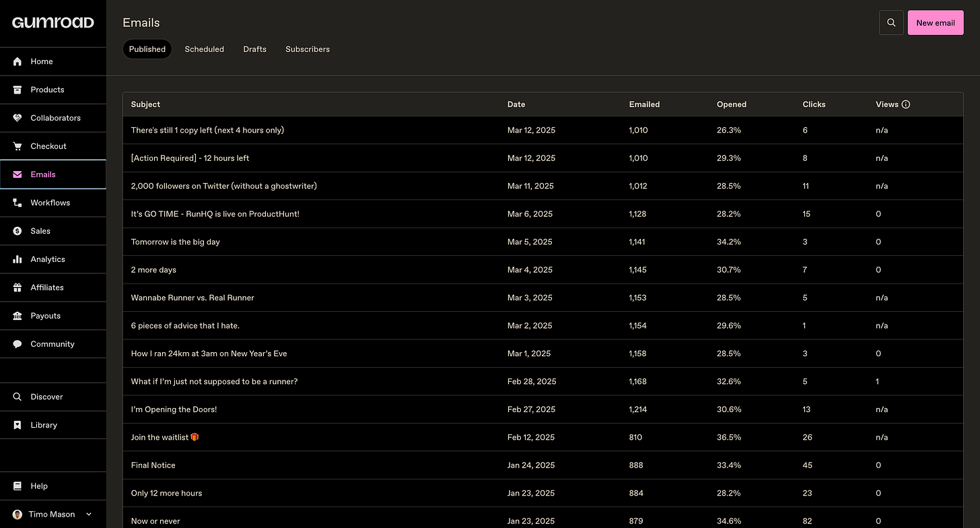Viewport: 980px width, 528px height.
Task: Click the 1,128 emailed count cell
Action: click(x=638, y=214)
